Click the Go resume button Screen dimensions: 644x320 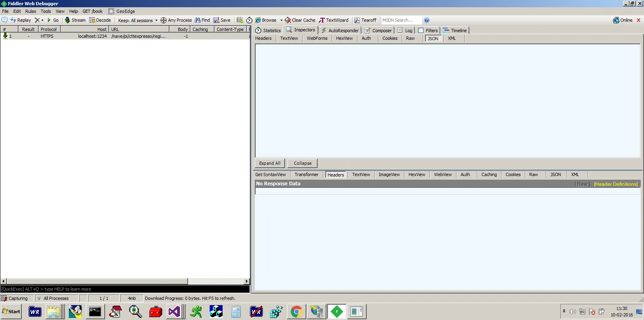click(53, 20)
